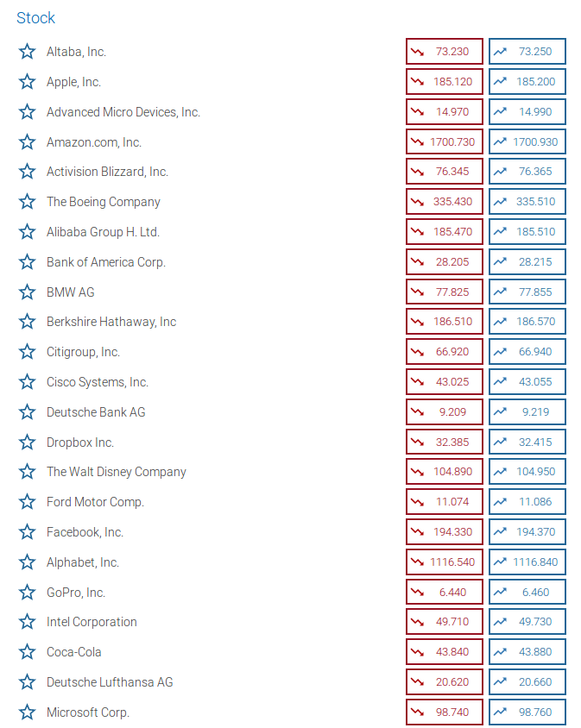Star the Facebook, Inc. stock
581x728 pixels.
click(x=27, y=532)
